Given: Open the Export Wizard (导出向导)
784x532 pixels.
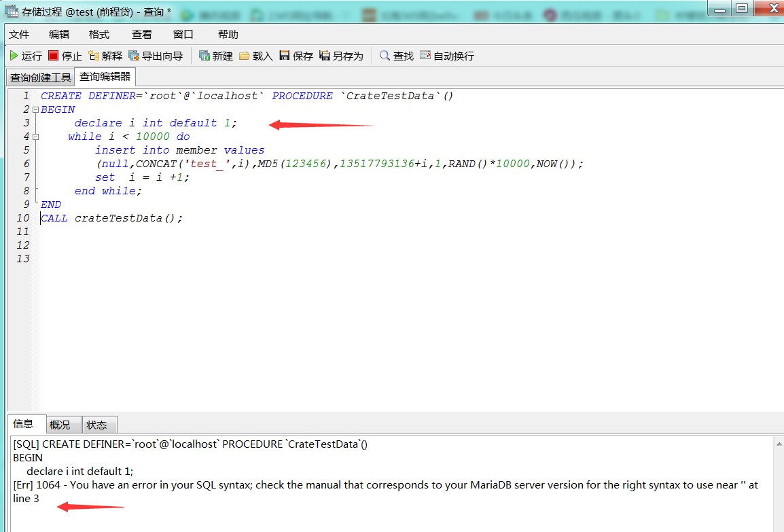Looking at the screenshot, I should pos(134,56).
